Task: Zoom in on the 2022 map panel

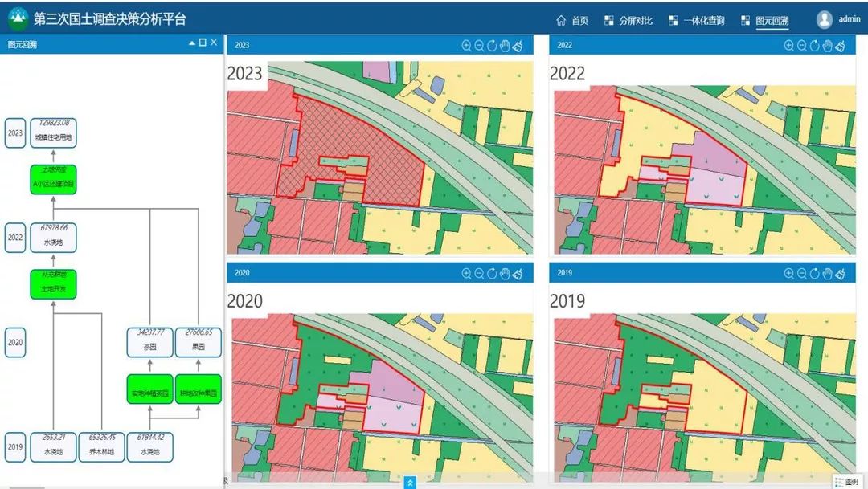Action: (789, 46)
